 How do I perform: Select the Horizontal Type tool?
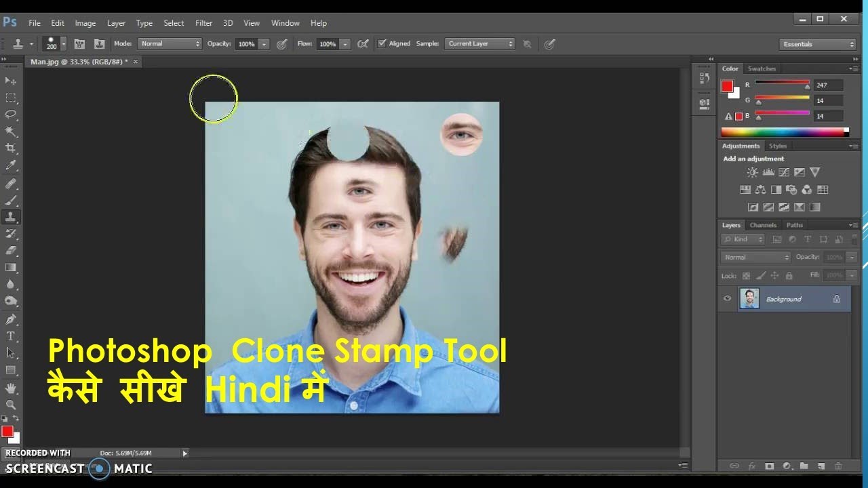pos(11,336)
